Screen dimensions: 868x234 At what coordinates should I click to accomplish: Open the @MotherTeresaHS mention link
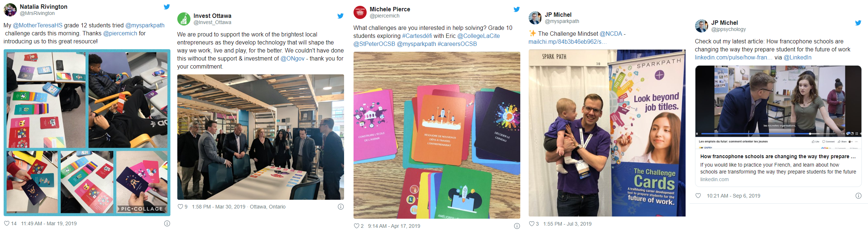tap(38, 26)
